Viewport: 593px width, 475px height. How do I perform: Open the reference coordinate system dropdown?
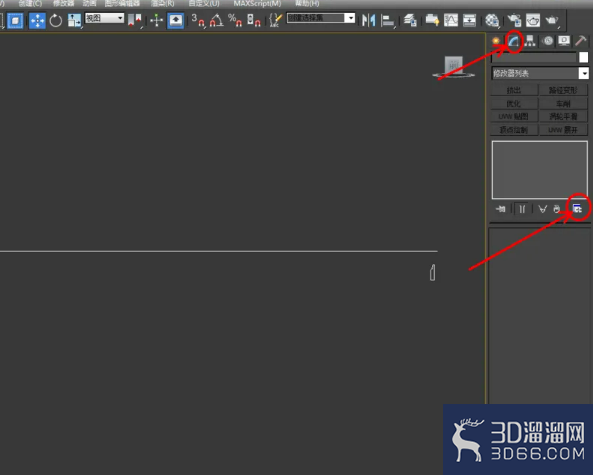point(104,18)
